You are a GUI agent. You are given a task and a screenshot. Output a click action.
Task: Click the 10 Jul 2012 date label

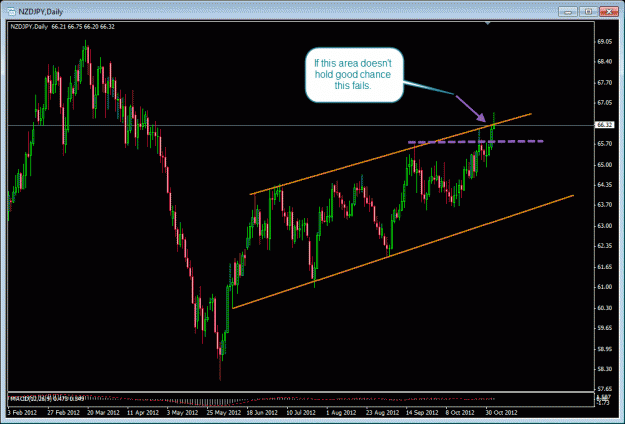301,413
